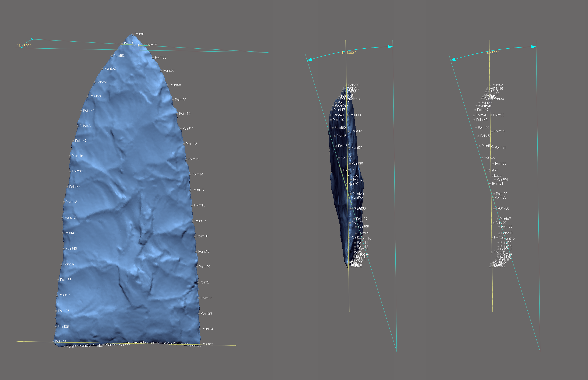Select the Point41 landmark on the left edge
Screen dimensions: 588x380
coord(63,233)
